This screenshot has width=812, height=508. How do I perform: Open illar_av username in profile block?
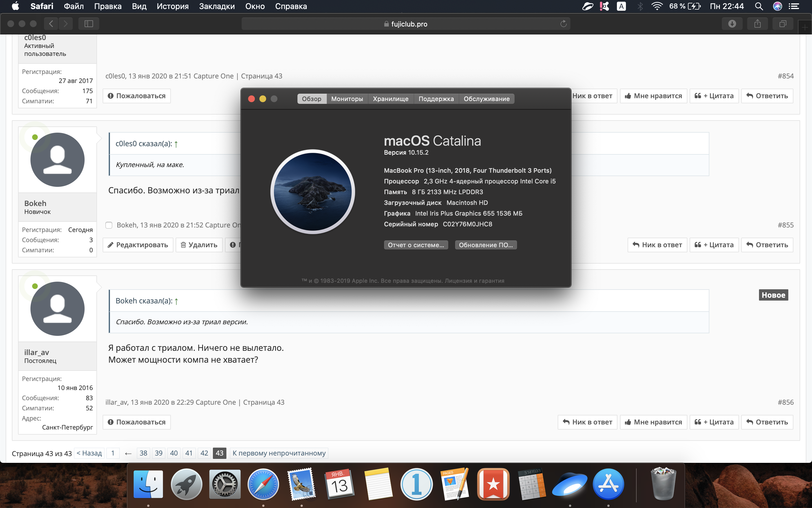coord(37,352)
